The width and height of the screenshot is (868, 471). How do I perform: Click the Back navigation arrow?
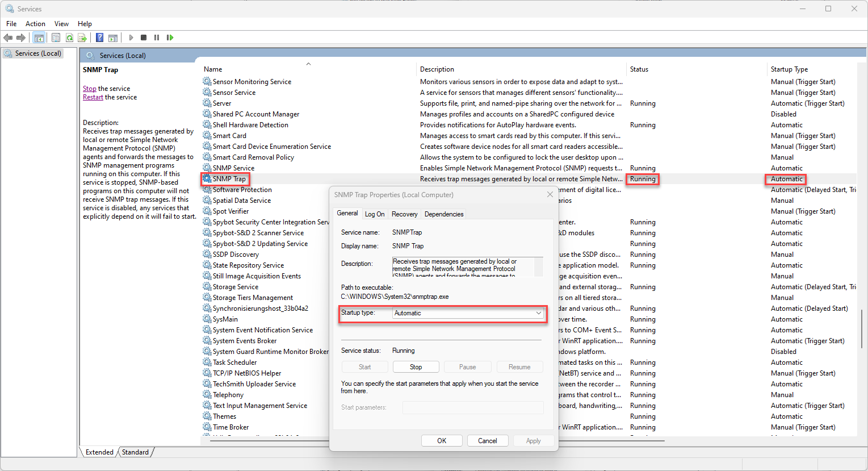click(x=8, y=37)
